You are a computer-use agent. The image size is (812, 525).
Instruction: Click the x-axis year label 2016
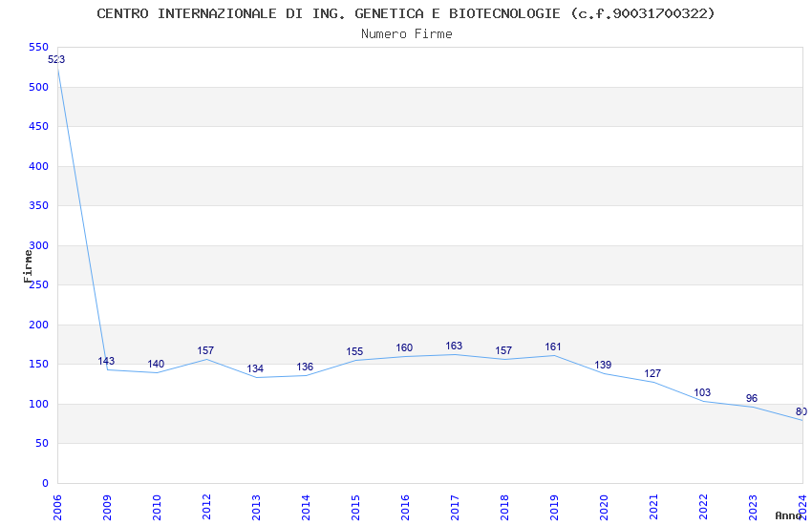pyautogui.click(x=405, y=507)
